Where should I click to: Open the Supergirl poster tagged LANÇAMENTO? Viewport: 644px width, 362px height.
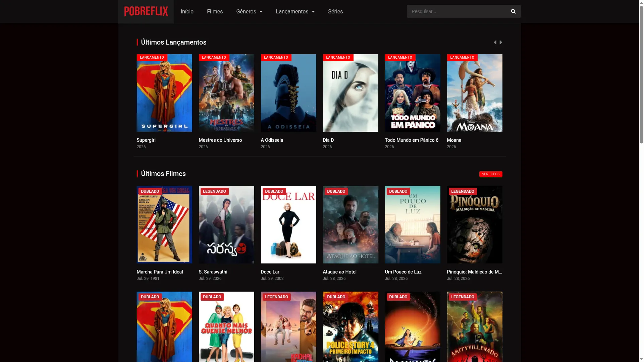[164, 93]
